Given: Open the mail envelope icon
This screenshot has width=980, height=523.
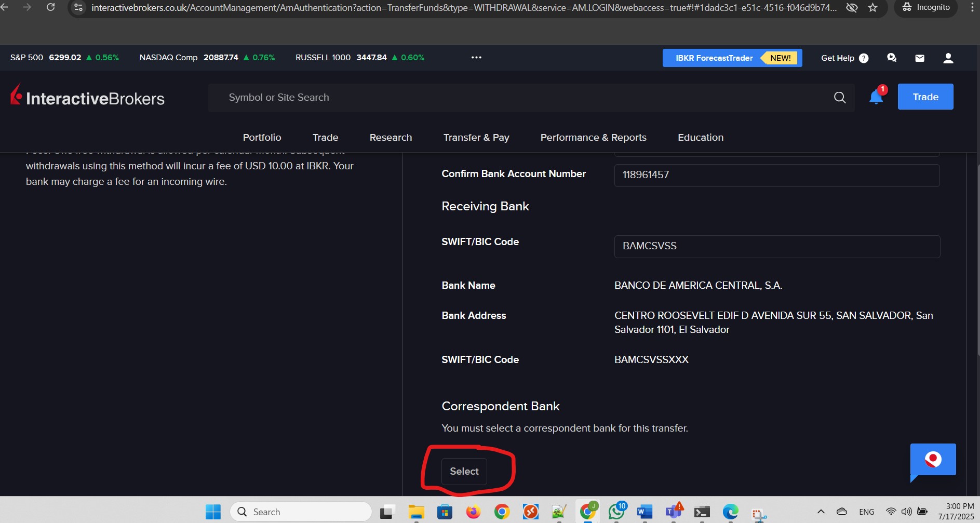Looking at the screenshot, I should (x=919, y=58).
